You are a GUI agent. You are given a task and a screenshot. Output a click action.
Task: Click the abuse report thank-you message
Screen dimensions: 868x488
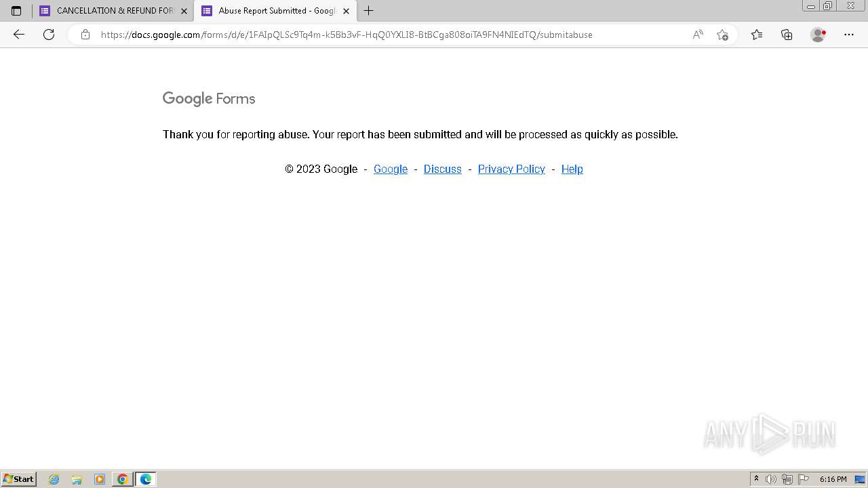420,134
